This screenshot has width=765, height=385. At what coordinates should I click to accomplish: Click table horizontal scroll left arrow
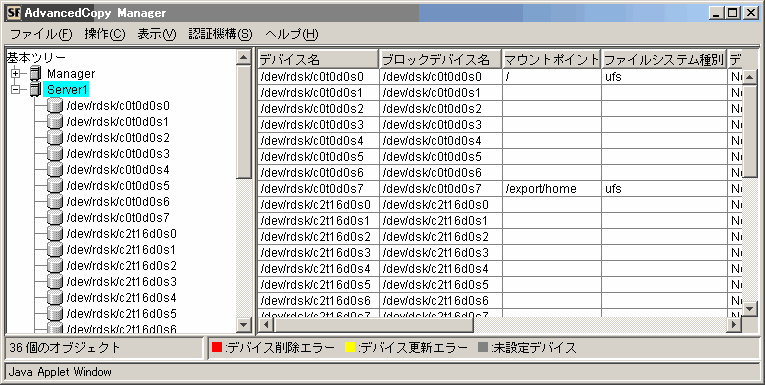[265, 324]
